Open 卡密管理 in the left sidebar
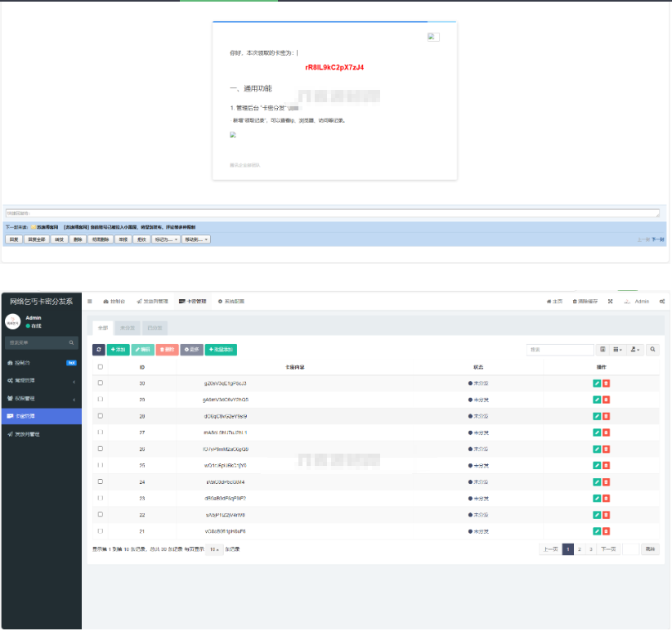 click(x=41, y=416)
